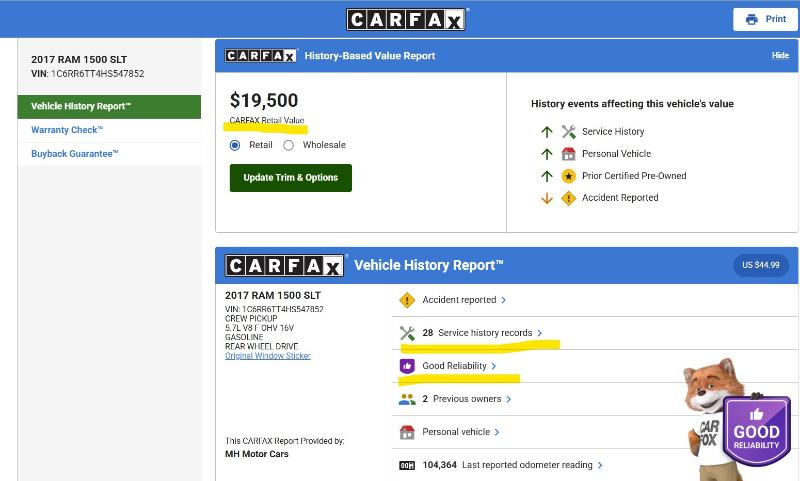
Task: Hide the History-Based Value Report panel
Action: tap(780, 56)
